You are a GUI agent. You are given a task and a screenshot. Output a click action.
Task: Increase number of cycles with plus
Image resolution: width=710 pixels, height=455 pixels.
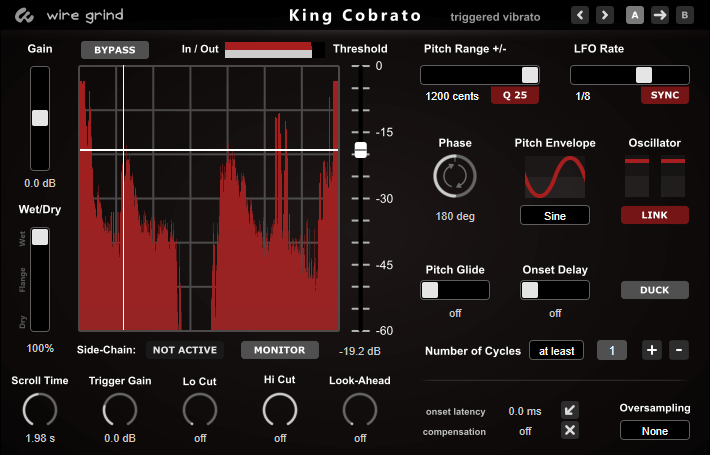click(651, 350)
